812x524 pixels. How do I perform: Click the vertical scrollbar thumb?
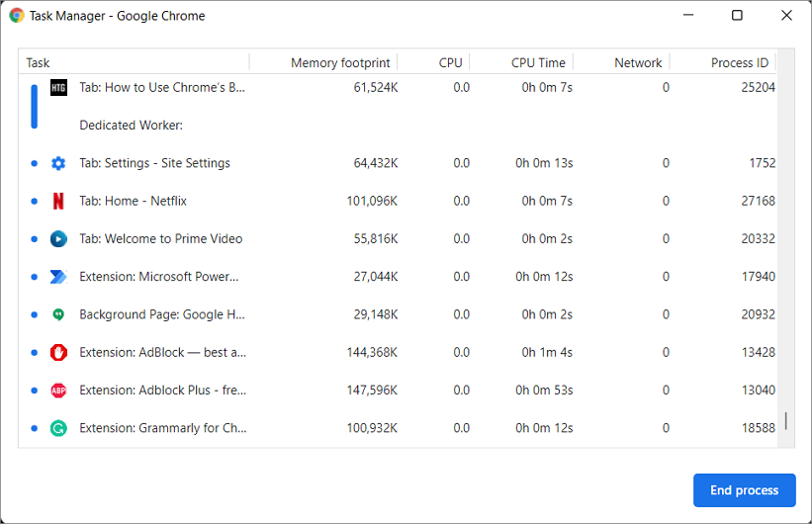[786, 421]
